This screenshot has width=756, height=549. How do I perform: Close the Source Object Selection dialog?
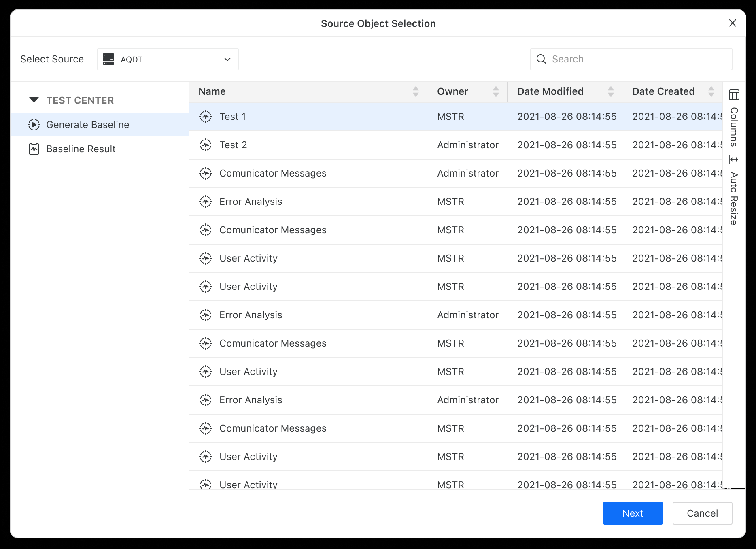click(x=733, y=23)
